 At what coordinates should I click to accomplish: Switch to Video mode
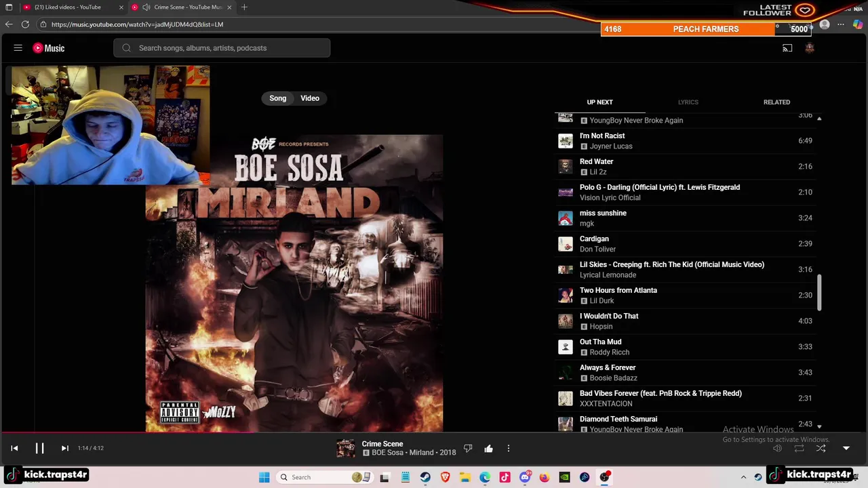310,98
